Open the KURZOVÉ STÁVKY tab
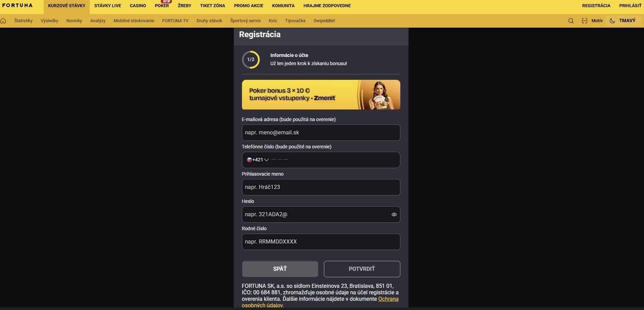 (x=67, y=6)
